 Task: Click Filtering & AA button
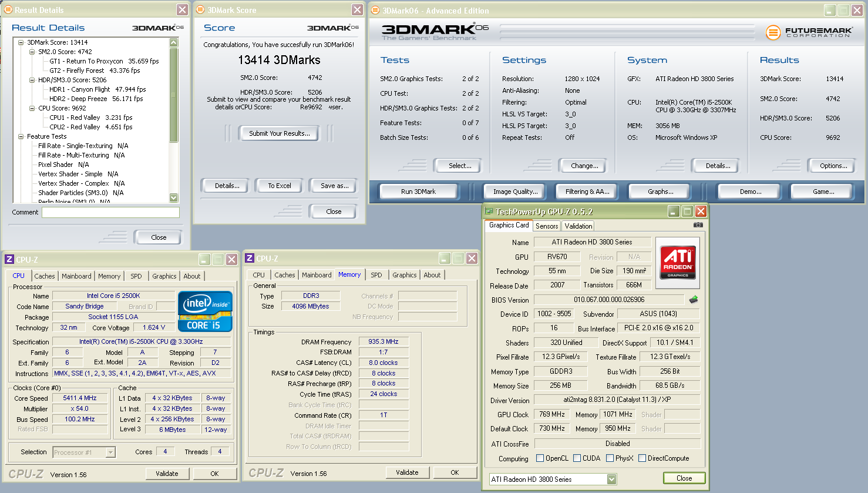click(587, 192)
